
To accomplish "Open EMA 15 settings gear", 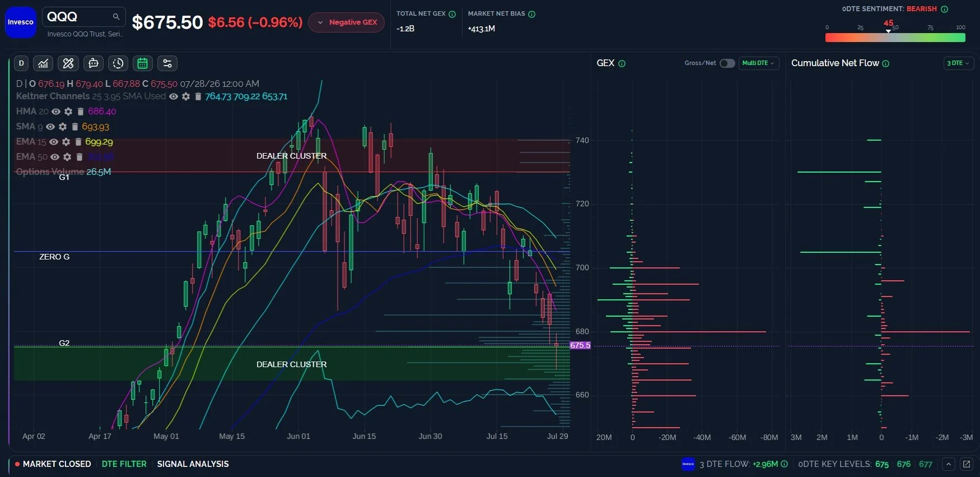I will tap(66, 142).
